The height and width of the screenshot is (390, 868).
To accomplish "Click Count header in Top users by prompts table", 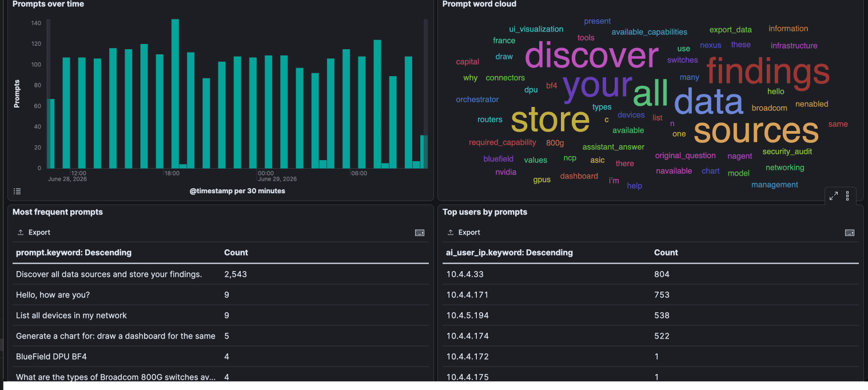I will point(666,253).
